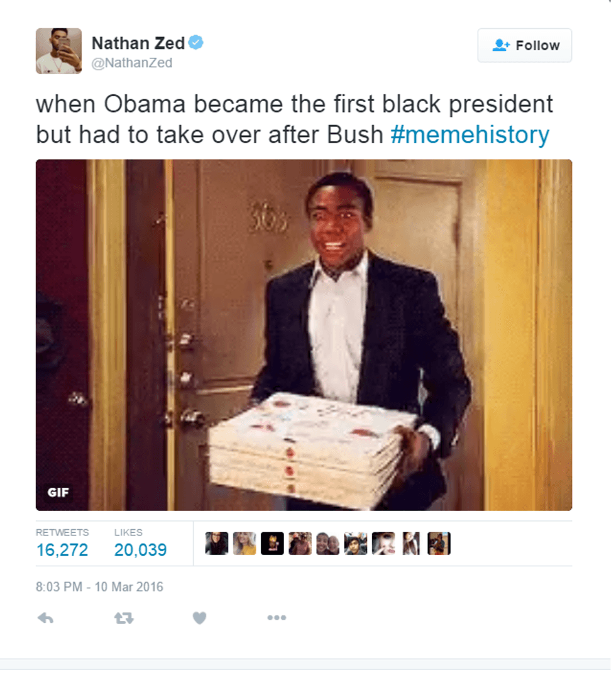Click the GIF badge on image
The height and width of the screenshot is (675, 616).
pyautogui.click(x=58, y=492)
